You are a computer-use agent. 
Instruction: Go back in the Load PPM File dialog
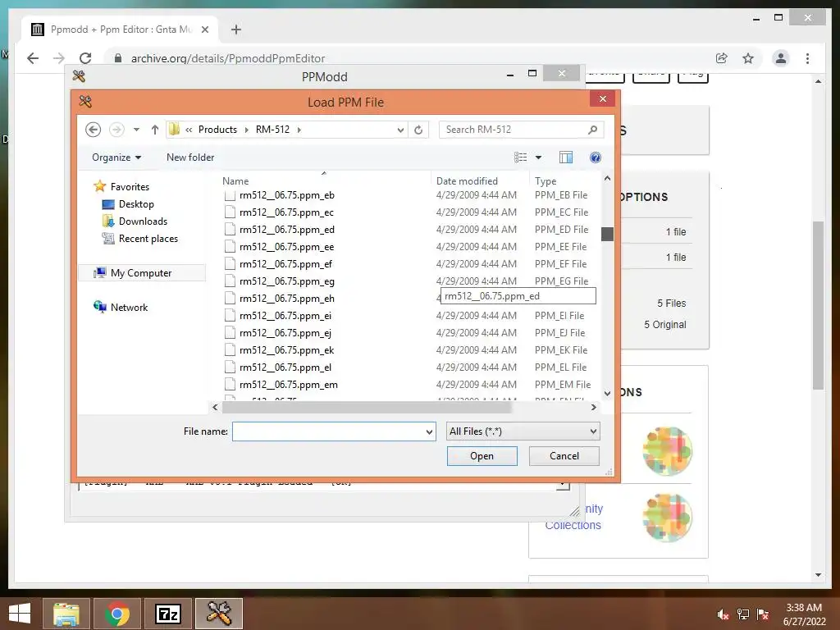click(94, 130)
